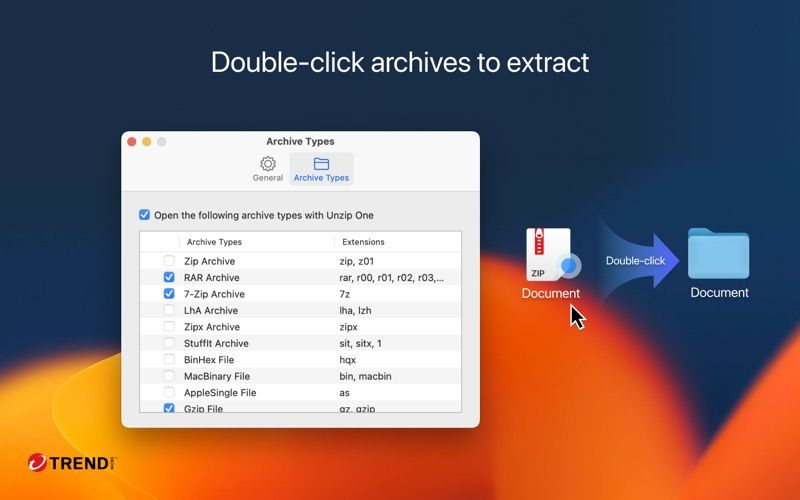Viewport: 800px width, 500px height.
Task: Click the "zipx" extensions cell
Action: click(x=348, y=327)
